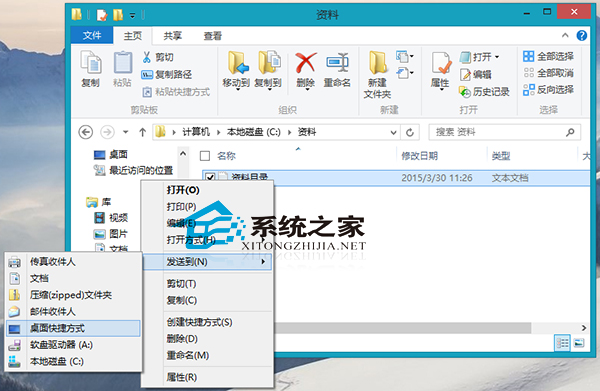Expand the Open (打开) dropdown arrow

pyautogui.click(x=497, y=57)
